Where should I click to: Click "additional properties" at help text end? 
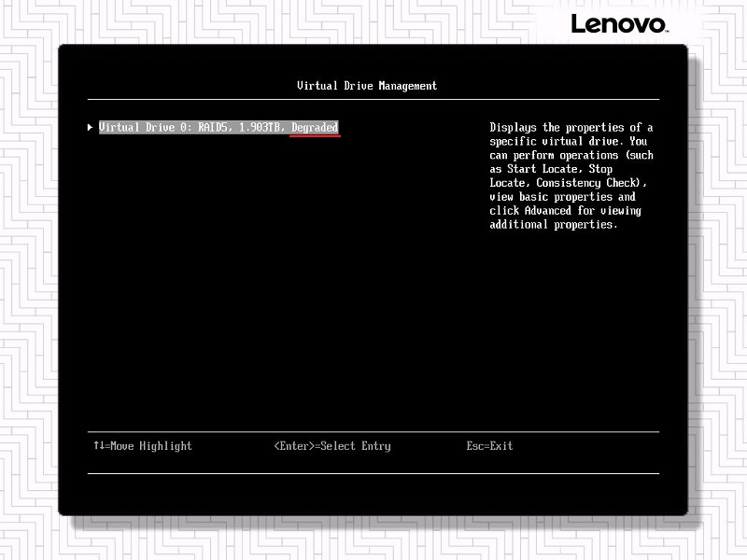point(552,225)
